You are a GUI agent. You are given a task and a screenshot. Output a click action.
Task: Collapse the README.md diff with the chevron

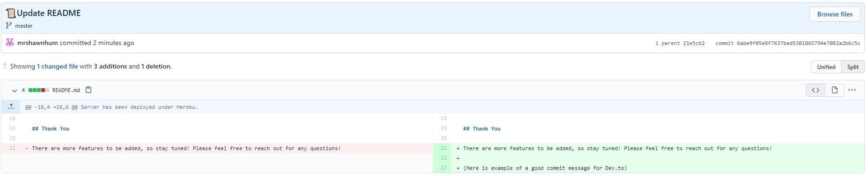(x=14, y=90)
